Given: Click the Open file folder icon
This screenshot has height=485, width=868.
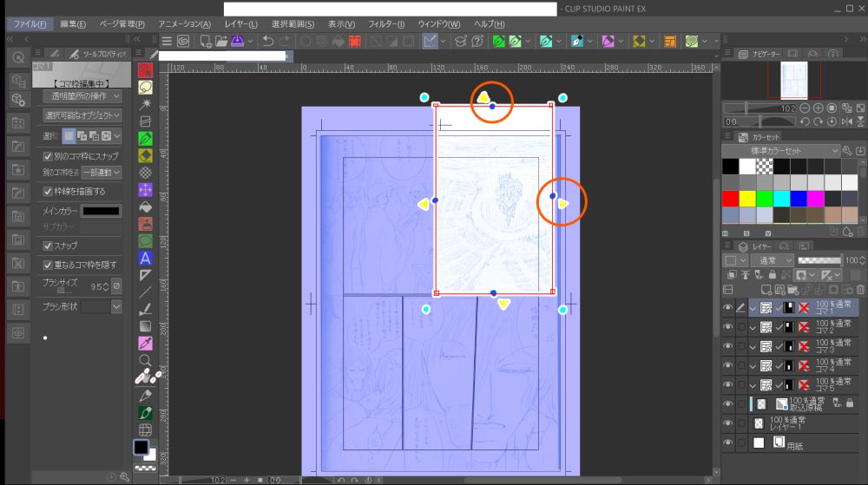Looking at the screenshot, I should tap(220, 41).
